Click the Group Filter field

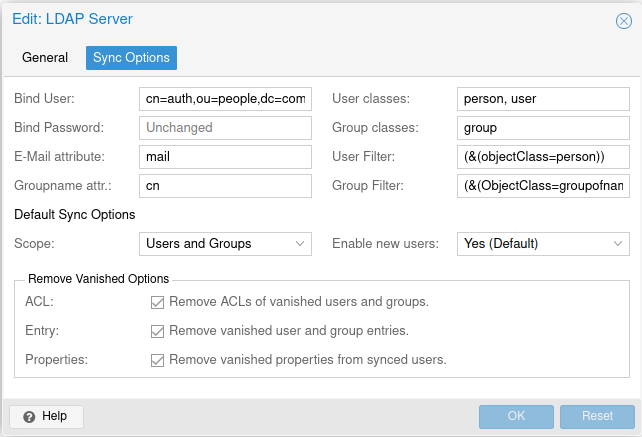coord(543,186)
